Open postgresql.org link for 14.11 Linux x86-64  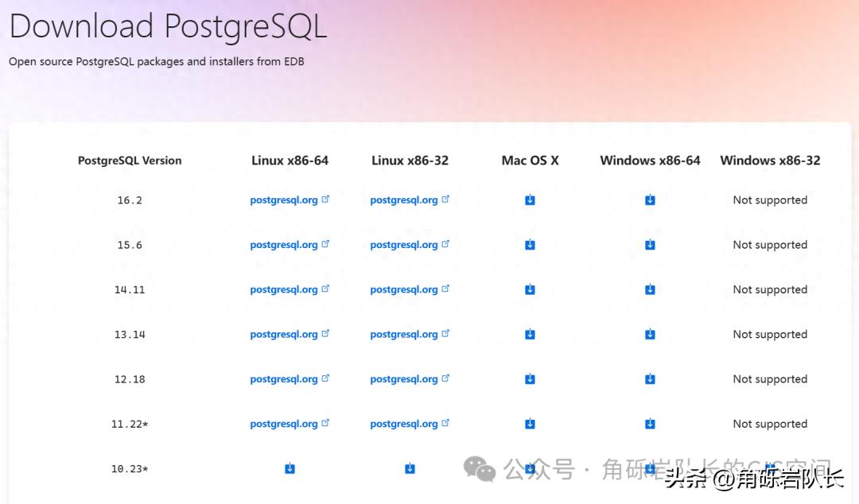tap(290, 289)
